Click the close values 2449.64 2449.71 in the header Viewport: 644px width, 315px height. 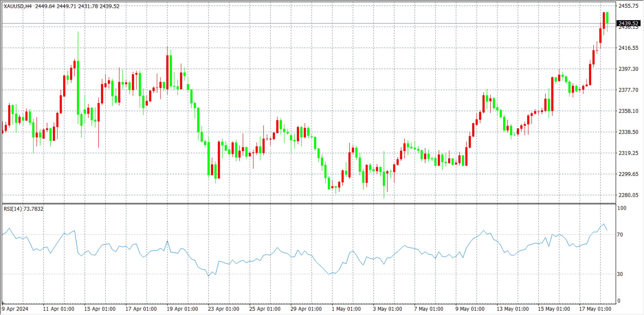(56, 6)
